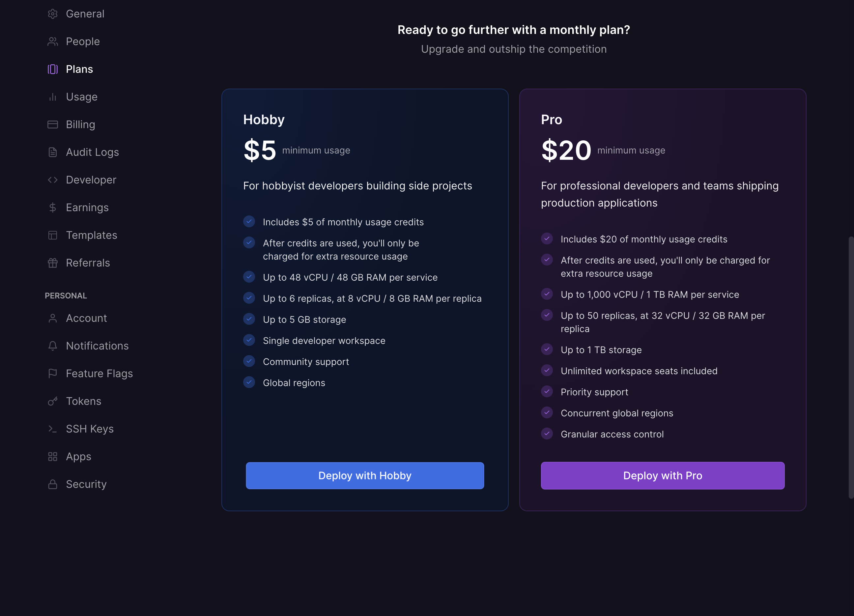The height and width of the screenshot is (616, 854).
Task: Click the Notifications bell icon
Action: click(x=53, y=346)
